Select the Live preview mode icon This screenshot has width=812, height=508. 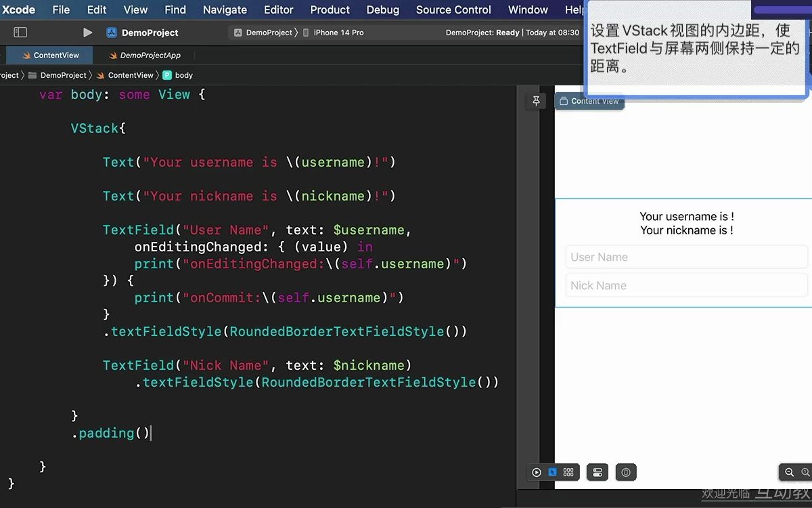point(537,472)
